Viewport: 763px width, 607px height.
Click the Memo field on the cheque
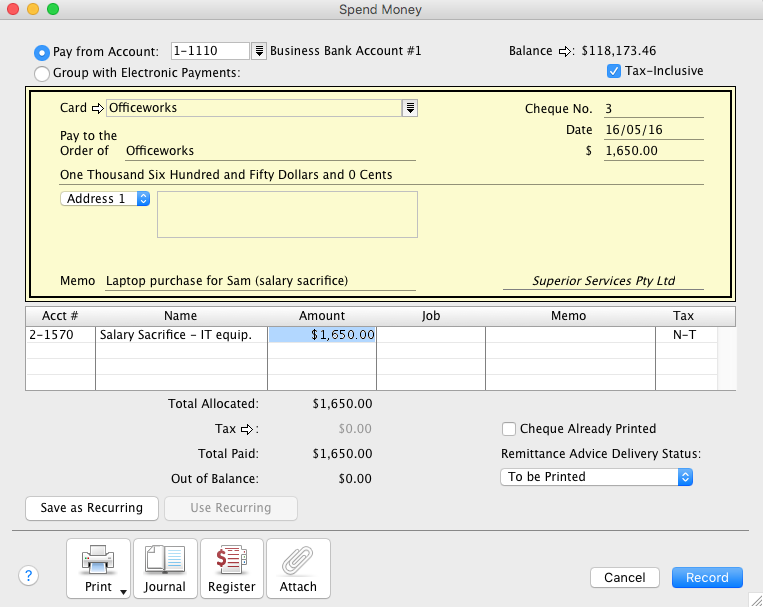260,281
